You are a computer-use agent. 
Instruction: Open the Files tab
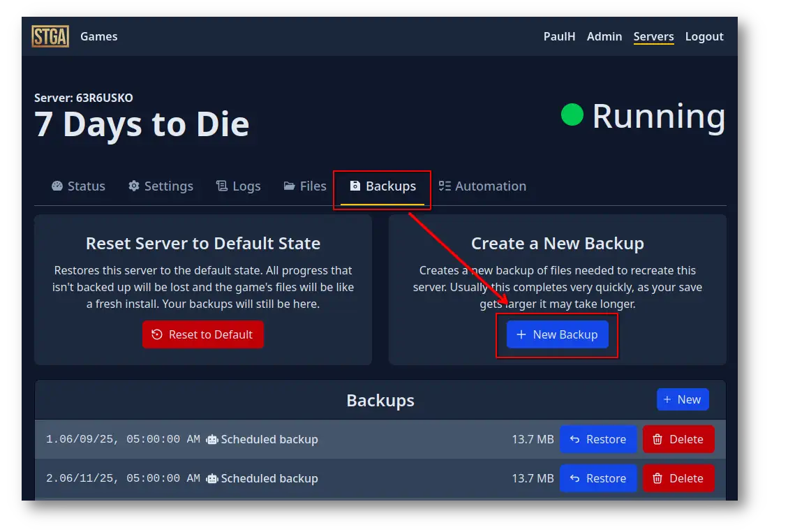305,186
